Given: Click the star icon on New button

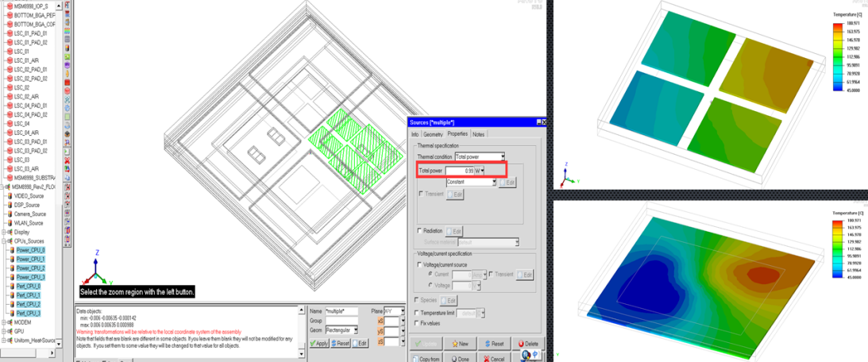Looking at the screenshot, I should point(456,344).
